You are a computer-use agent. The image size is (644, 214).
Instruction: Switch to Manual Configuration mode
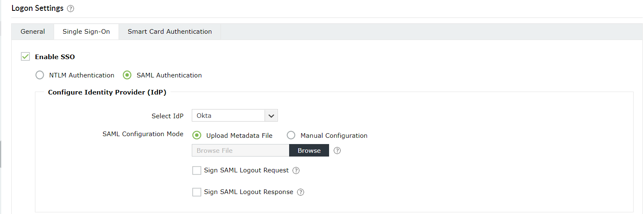291,135
